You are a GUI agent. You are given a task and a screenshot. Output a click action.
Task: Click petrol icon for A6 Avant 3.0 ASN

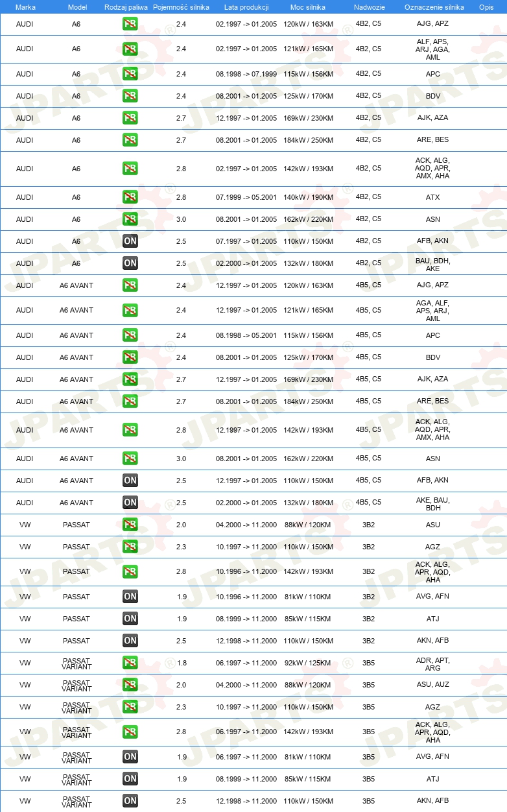[130, 459]
